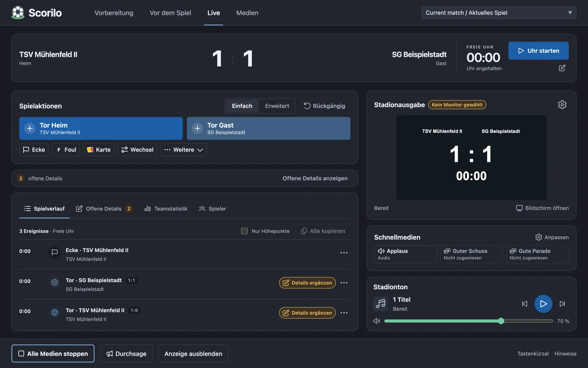
Task: Expand the Weitere actions dropdown
Action: [x=184, y=150]
